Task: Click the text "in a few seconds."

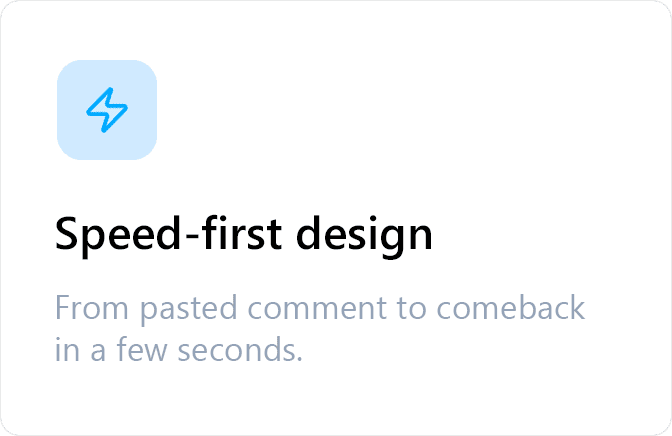Action: 179,350
